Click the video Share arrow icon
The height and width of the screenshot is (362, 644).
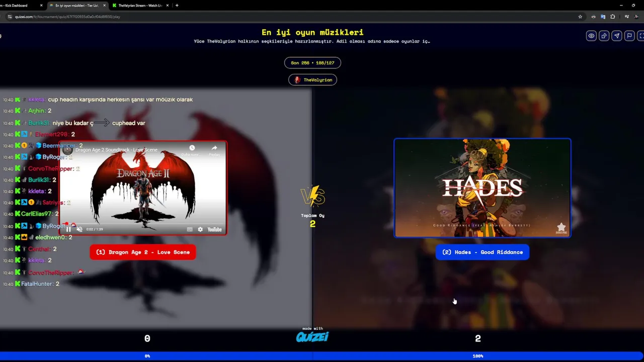click(x=214, y=148)
